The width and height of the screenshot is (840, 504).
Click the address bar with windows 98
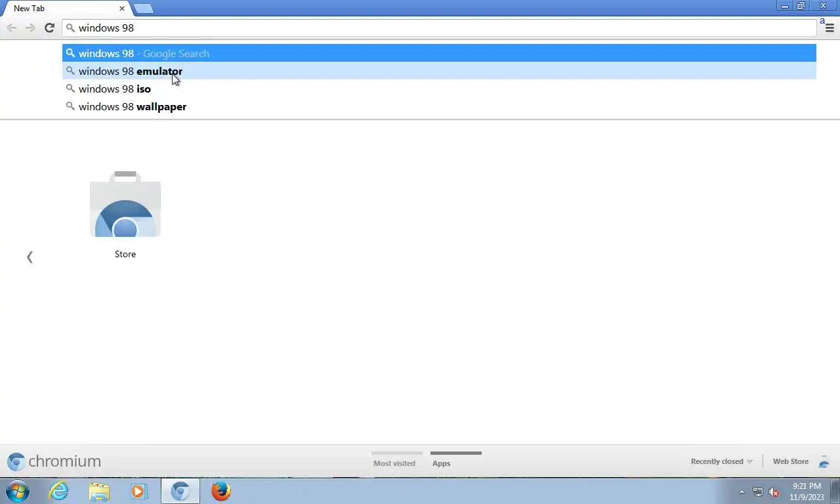pyautogui.click(x=440, y=28)
